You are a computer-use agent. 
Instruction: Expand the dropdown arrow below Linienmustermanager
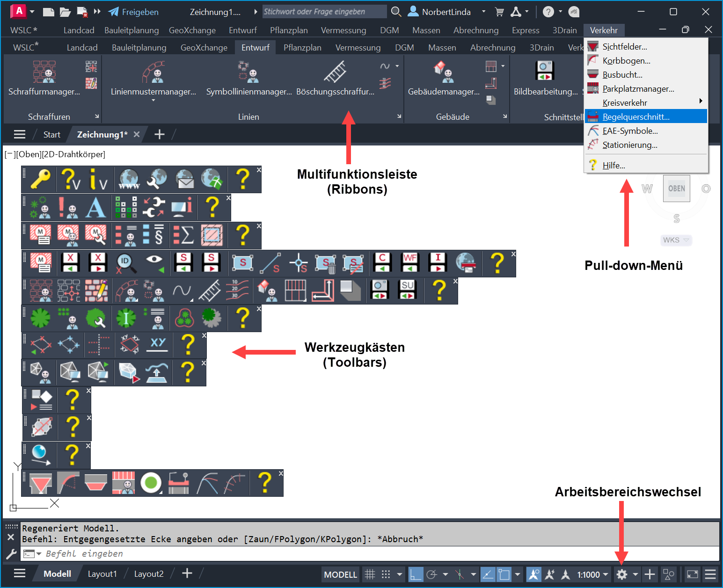pos(153,100)
